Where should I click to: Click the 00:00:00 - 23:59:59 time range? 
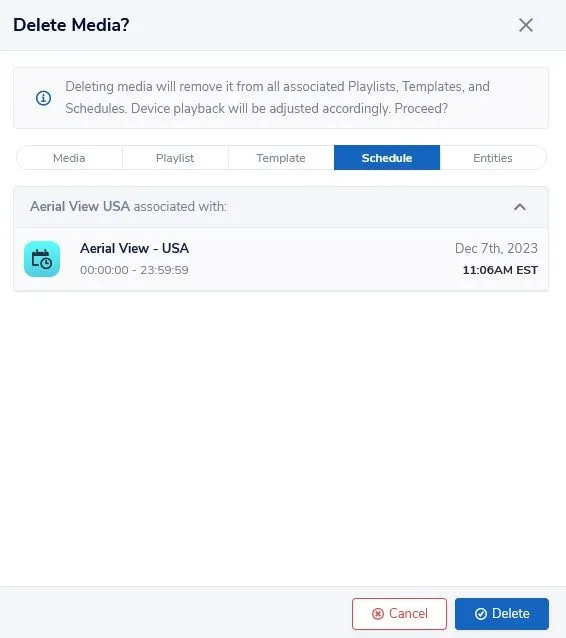[134, 270]
